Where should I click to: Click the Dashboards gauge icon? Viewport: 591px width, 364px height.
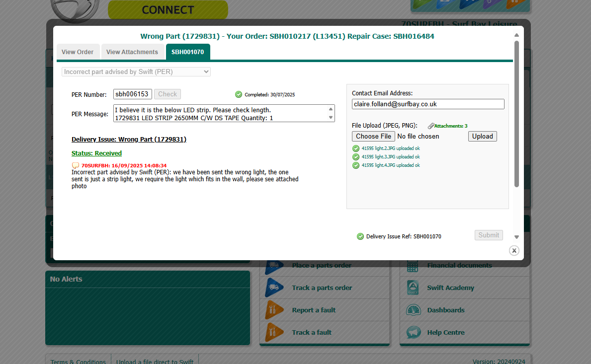click(x=413, y=310)
